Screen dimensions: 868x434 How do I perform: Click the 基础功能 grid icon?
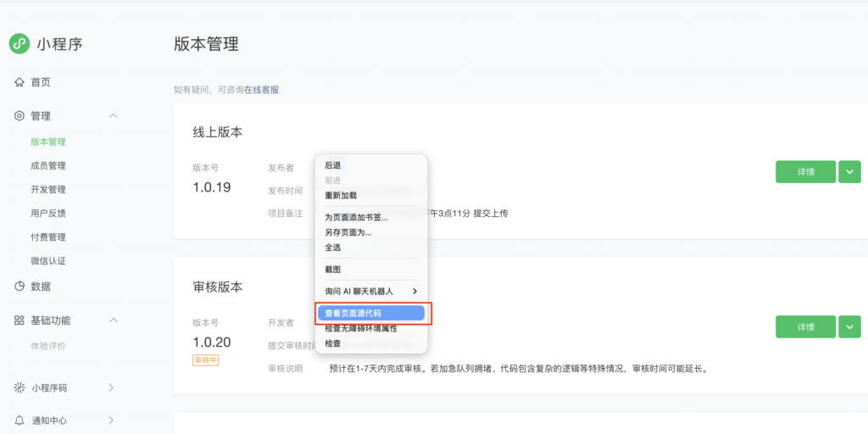[x=19, y=320]
